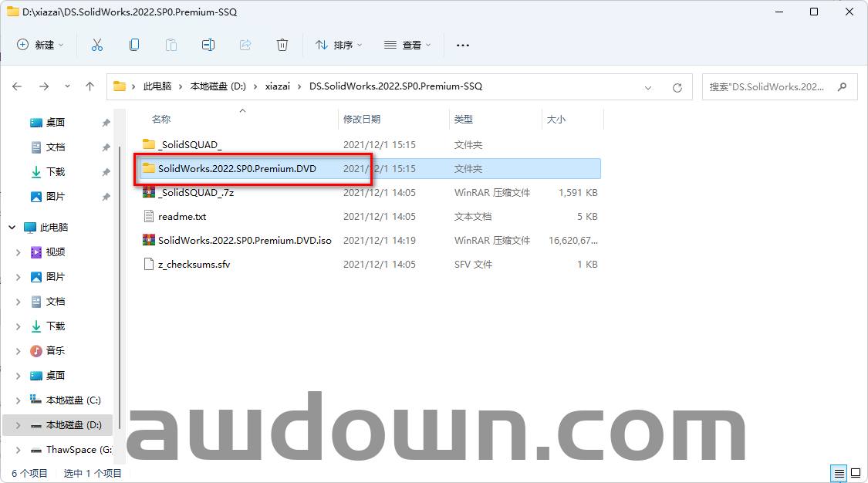Click the Rename icon in toolbar
The height and width of the screenshot is (483, 868).
point(208,45)
